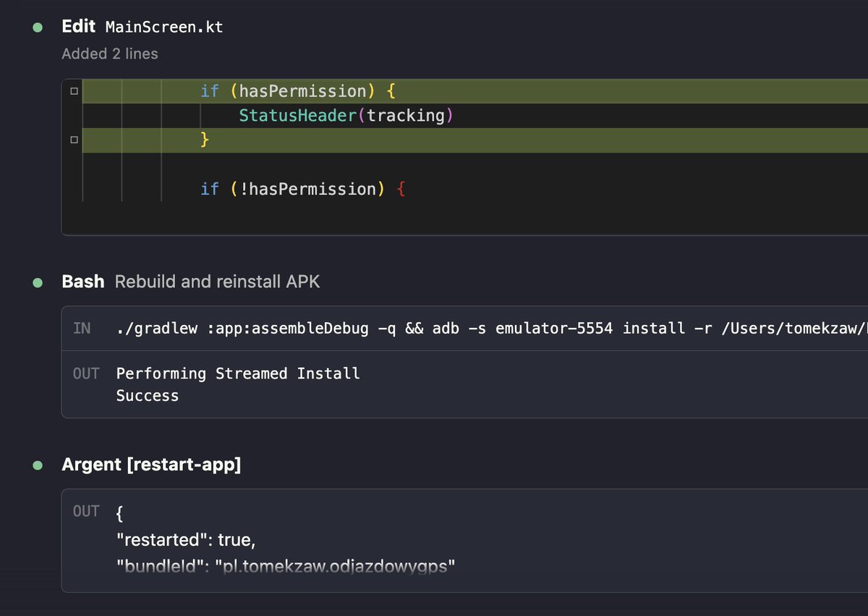The height and width of the screenshot is (616, 868).
Task: Click the bundleId pl.tomekzaw.odjazdowygps line
Action: 286,565
